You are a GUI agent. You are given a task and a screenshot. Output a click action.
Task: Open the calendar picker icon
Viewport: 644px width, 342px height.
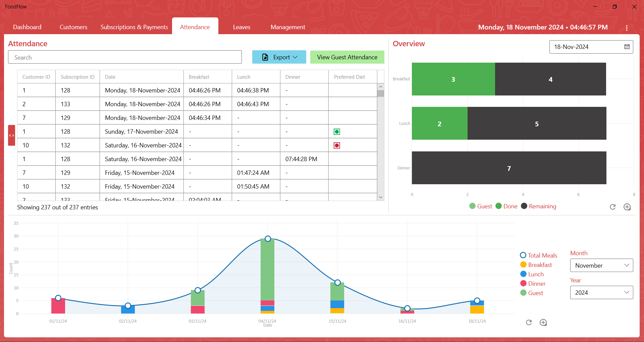point(627,47)
